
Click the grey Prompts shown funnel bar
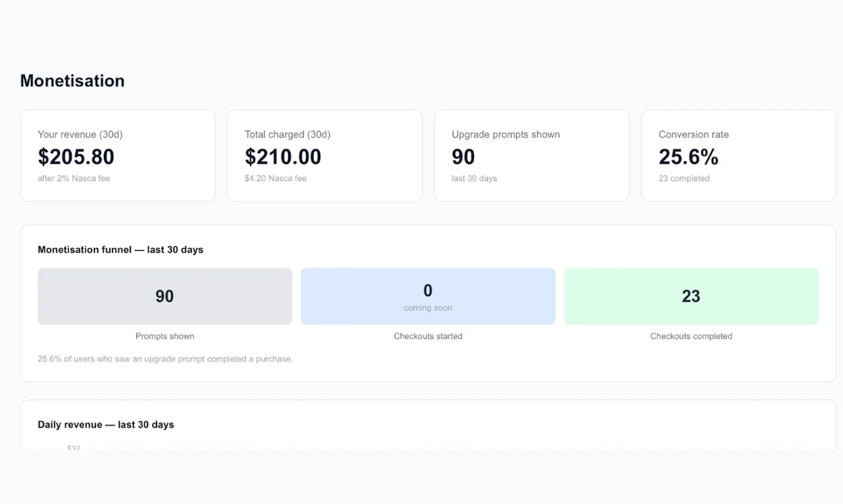165,296
